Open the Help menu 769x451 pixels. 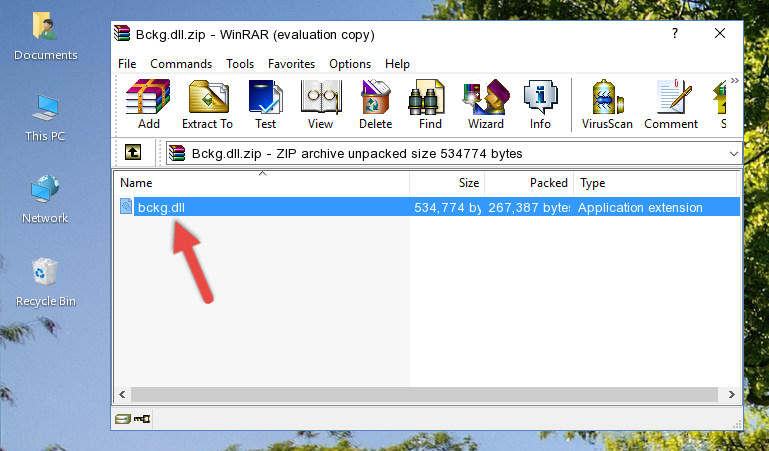397,64
